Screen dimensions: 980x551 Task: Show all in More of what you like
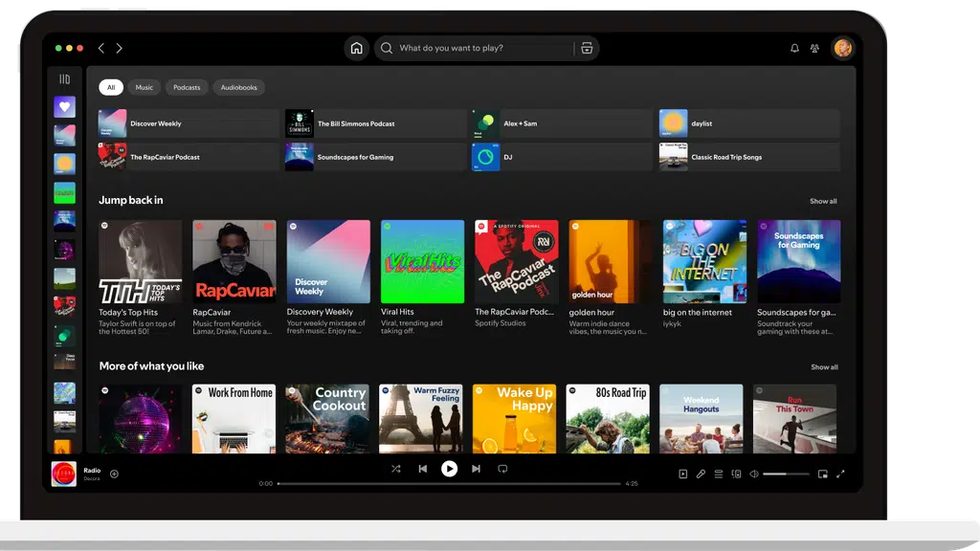(x=824, y=367)
